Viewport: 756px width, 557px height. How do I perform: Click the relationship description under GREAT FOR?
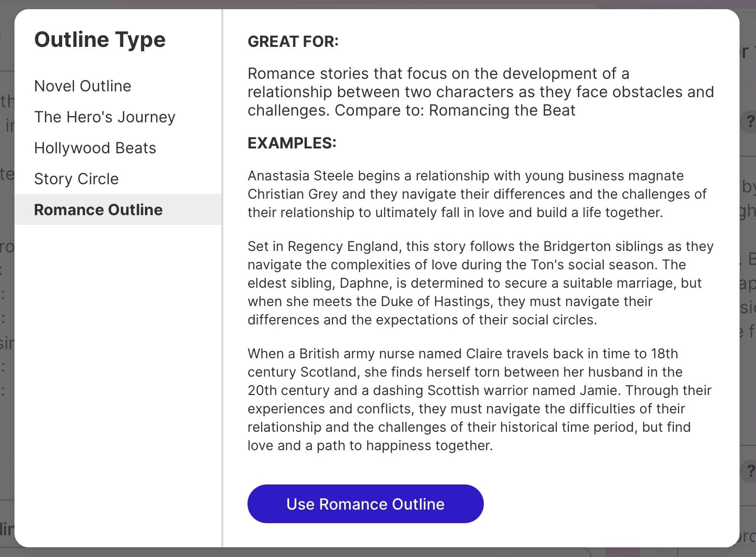click(480, 91)
